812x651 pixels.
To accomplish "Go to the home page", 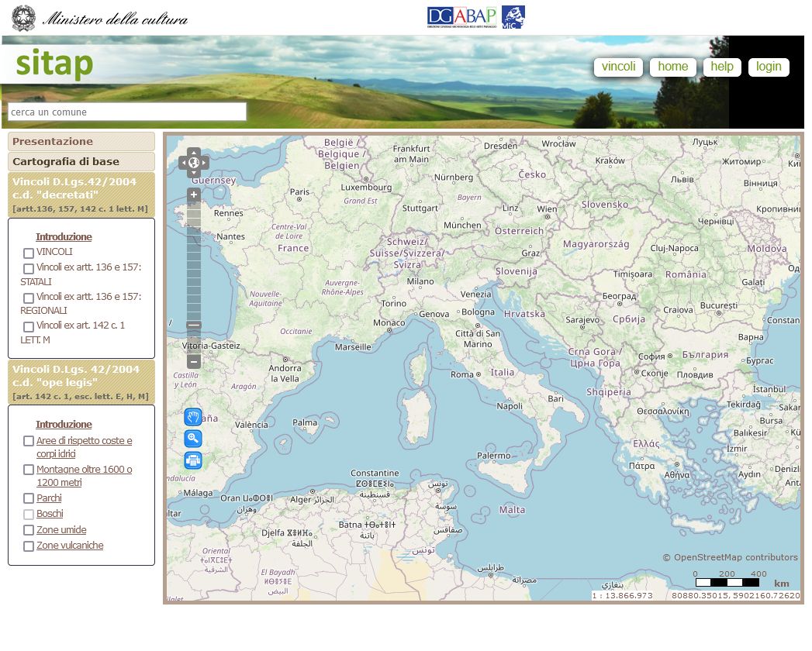I will [672, 67].
